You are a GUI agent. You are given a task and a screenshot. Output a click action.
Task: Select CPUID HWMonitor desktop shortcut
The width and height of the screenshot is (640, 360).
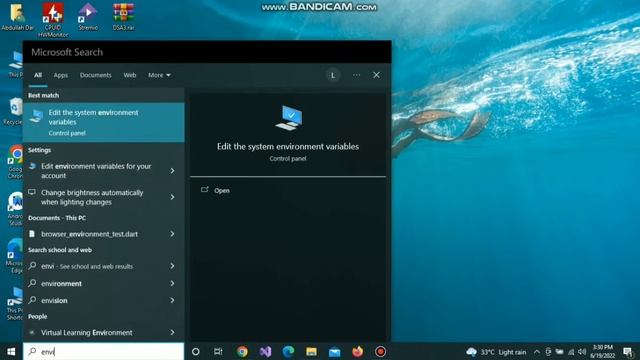(53, 20)
